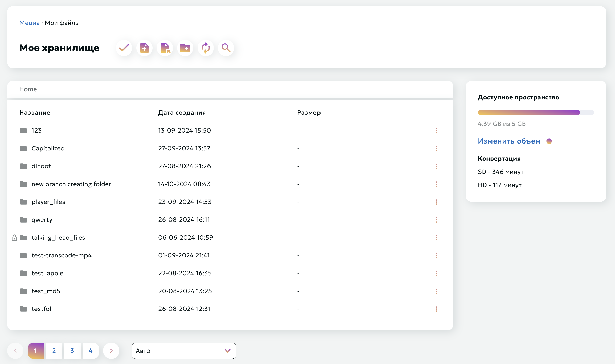Open the three-dot menu for the 123 folder

point(436,131)
